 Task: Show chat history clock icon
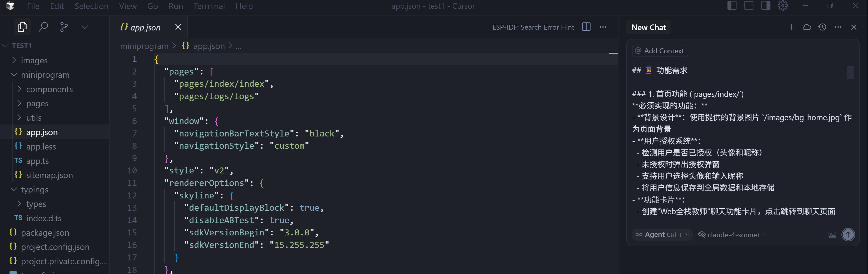coord(822,27)
